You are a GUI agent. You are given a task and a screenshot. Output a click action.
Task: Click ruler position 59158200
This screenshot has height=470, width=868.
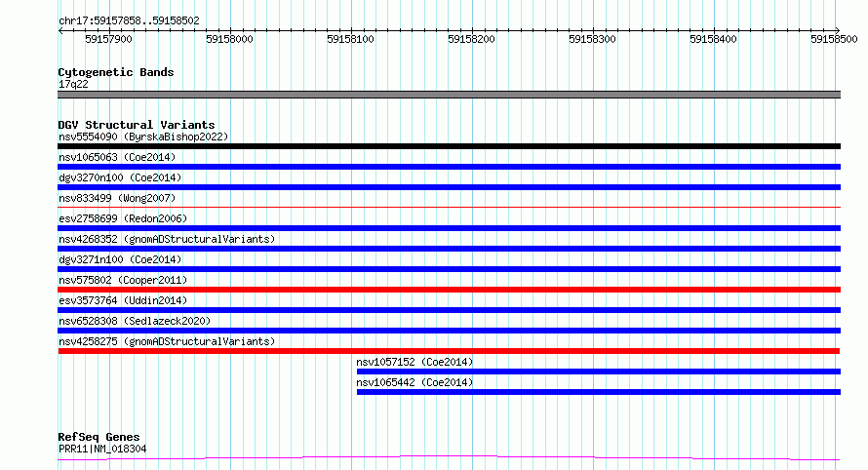[x=472, y=39]
